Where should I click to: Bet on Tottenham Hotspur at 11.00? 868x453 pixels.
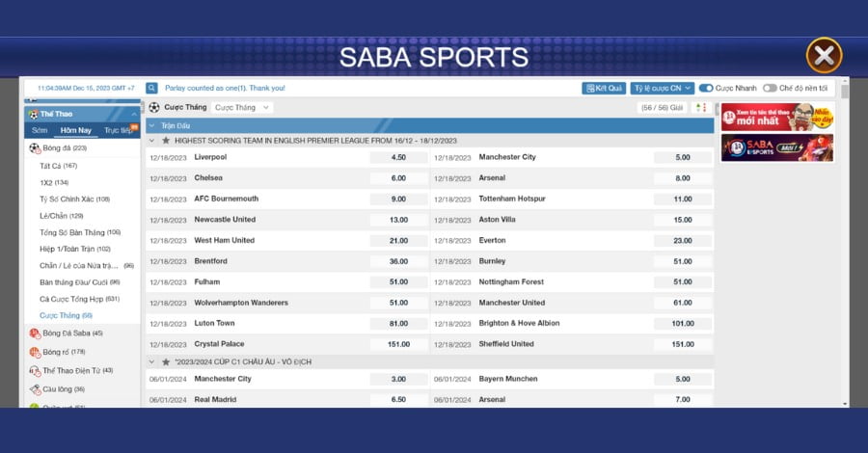coord(683,200)
